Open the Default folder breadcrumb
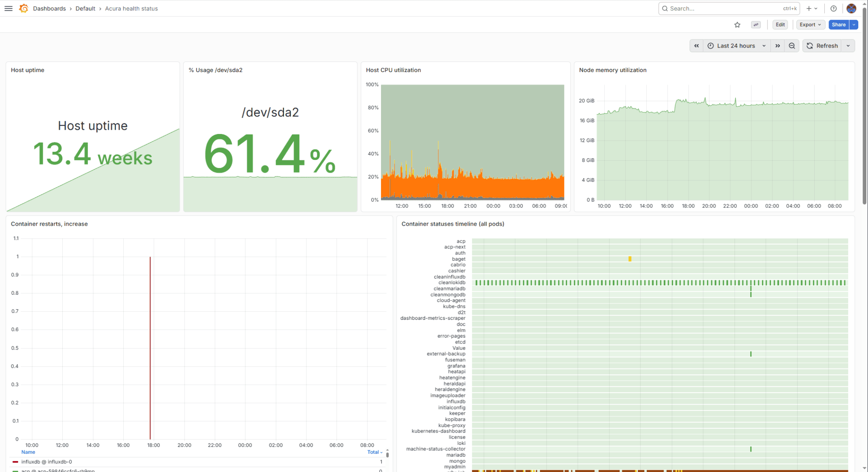 (85, 8)
